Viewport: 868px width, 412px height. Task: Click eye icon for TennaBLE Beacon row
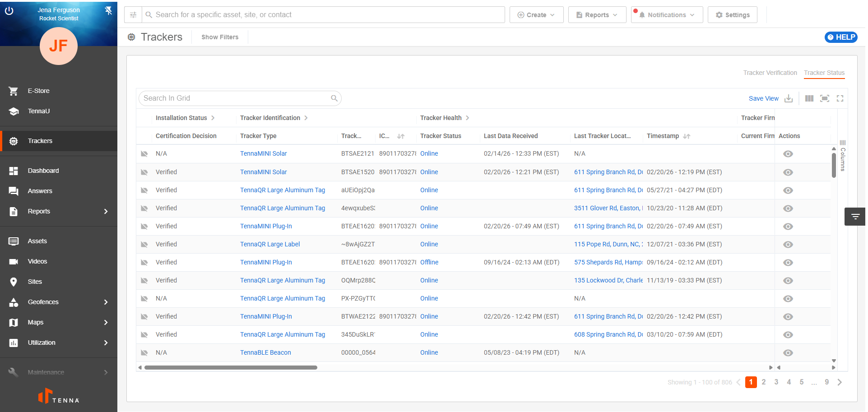[x=788, y=353]
